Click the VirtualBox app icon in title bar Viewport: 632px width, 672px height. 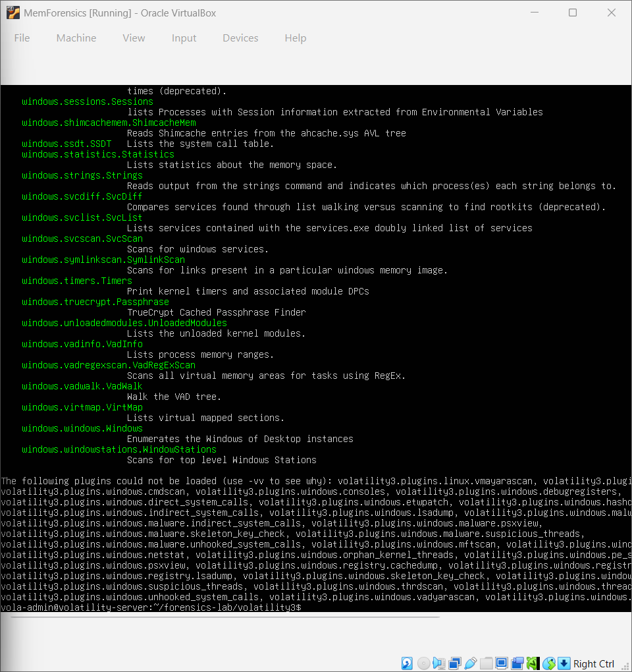pos(13,13)
